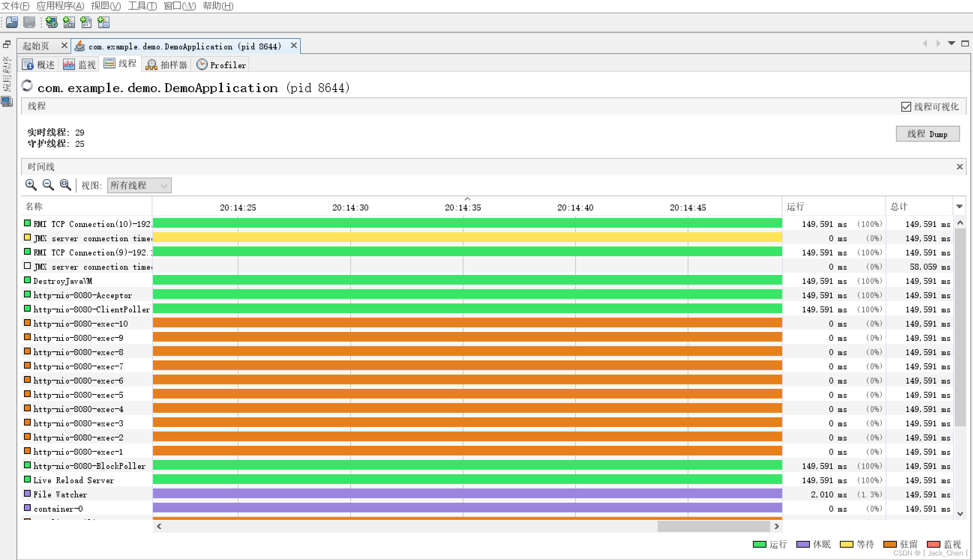Click the zoom out timeline icon
The width and height of the screenshot is (973, 560).
pos(48,185)
